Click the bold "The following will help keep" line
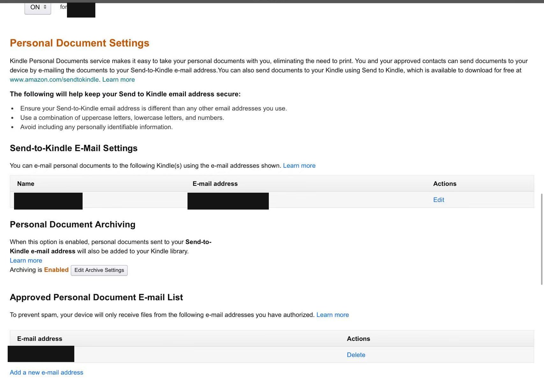The height and width of the screenshot is (392, 544). coord(125,94)
